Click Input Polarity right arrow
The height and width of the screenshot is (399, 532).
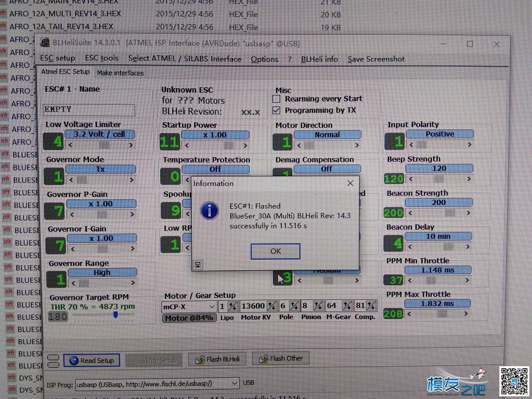pyautogui.click(x=469, y=144)
